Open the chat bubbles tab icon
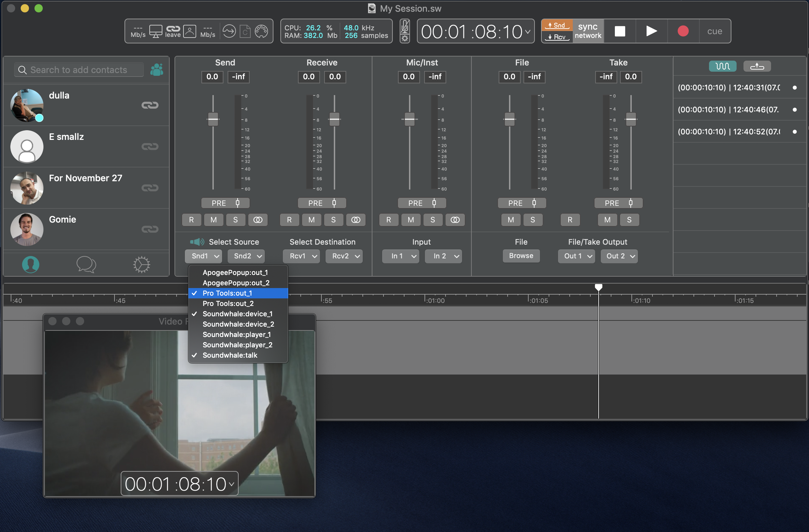 click(86, 265)
